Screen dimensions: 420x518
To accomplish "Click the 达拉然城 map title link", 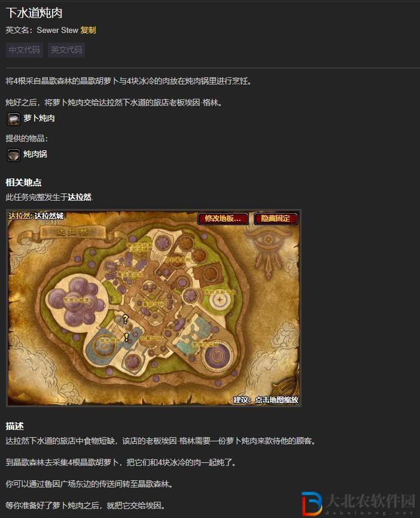I will point(49,216).
